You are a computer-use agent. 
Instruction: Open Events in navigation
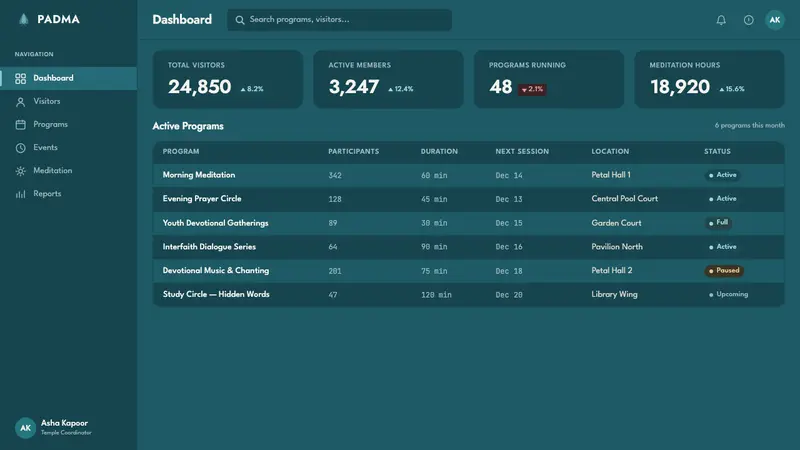tap(68, 147)
